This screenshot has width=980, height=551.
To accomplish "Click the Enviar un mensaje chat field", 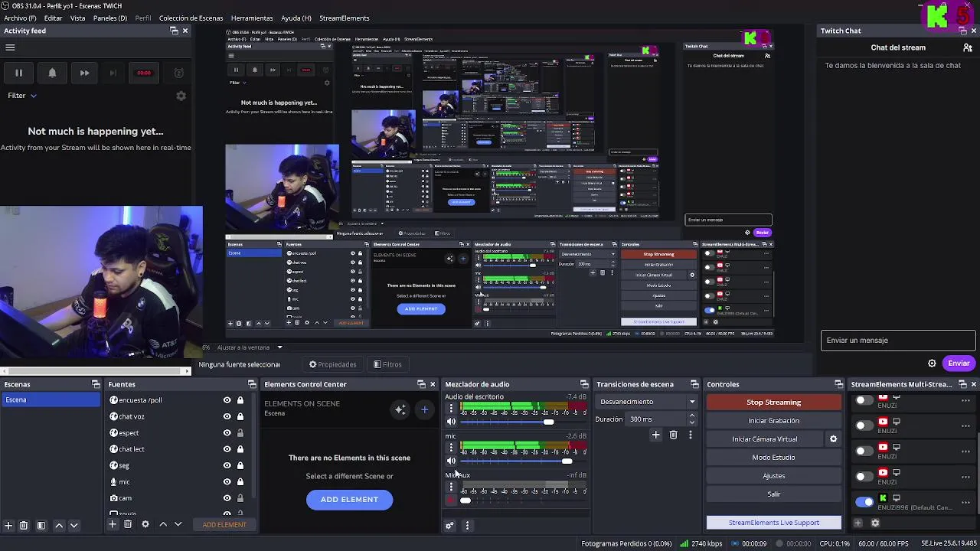I will pyautogui.click(x=898, y=341).
